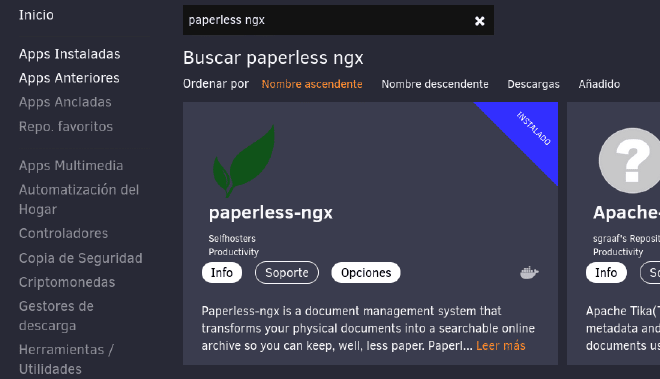Clear the search field with the X icon
The image size is (660, 379).
pos(479,21)
